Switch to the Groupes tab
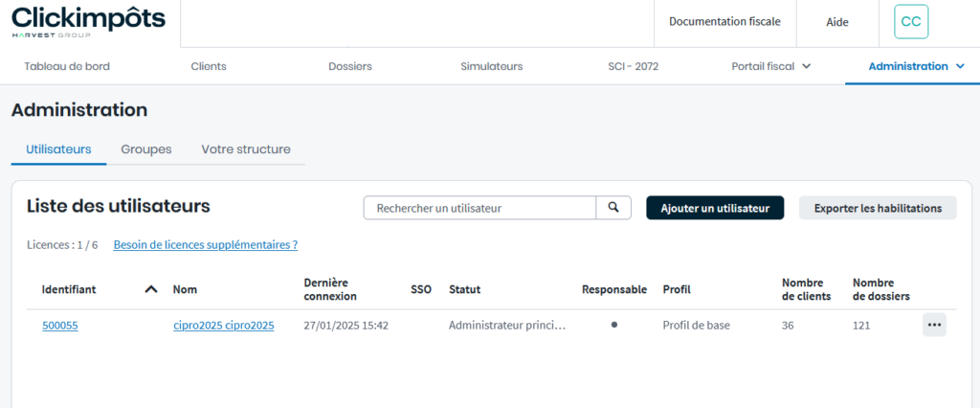This screenshot has width=980, height=408. (145, 149)
